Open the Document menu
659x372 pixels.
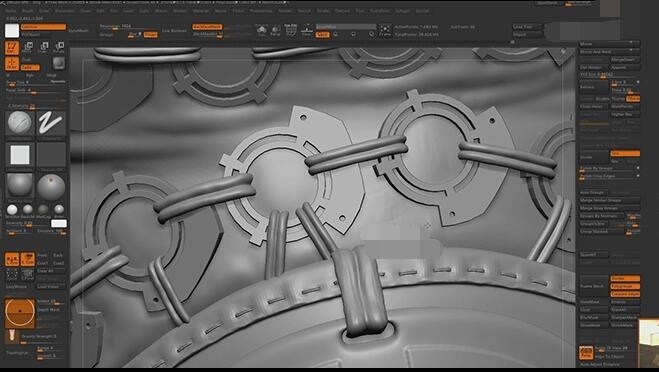point(64,11)
